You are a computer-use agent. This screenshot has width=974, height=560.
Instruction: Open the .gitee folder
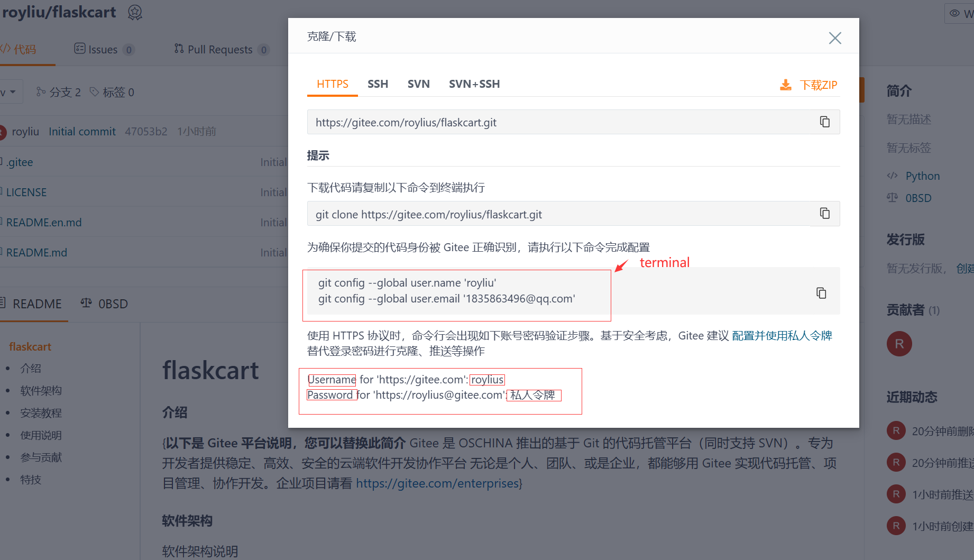pos(20,162)
